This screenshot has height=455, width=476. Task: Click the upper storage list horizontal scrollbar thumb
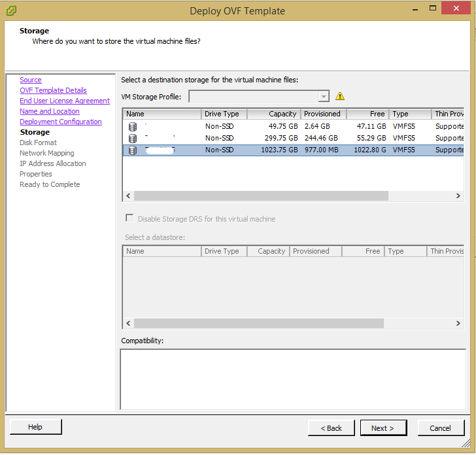261,195
